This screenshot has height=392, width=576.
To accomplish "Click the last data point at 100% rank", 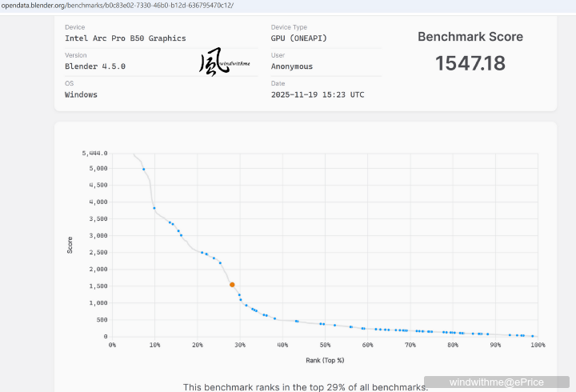I will (x=533, y=336).
